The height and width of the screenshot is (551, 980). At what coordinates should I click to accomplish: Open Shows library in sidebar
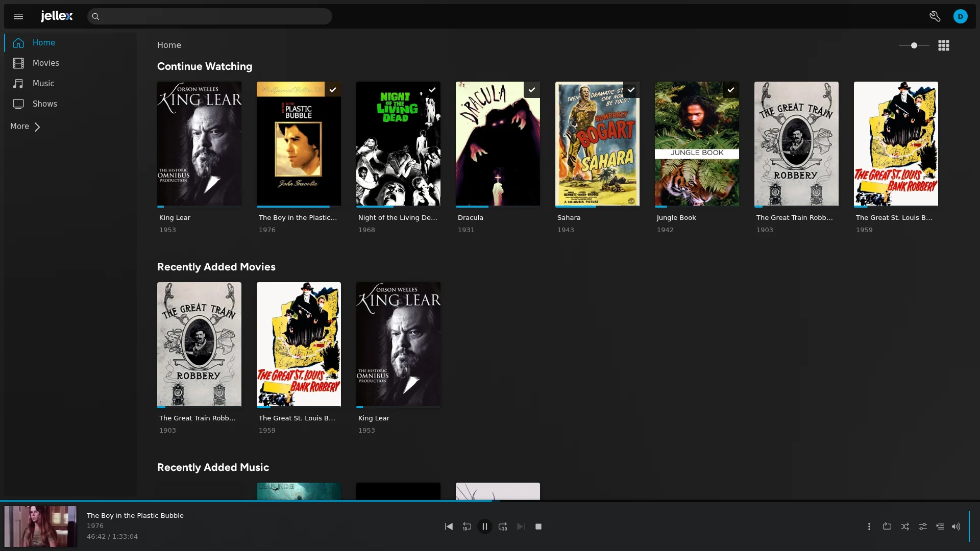tap(70, 104)
